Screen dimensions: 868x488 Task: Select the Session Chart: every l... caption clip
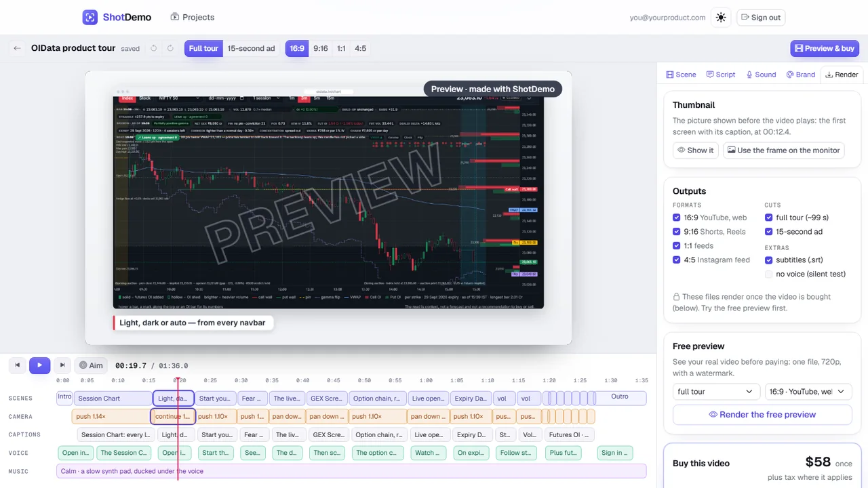point(115,435)
